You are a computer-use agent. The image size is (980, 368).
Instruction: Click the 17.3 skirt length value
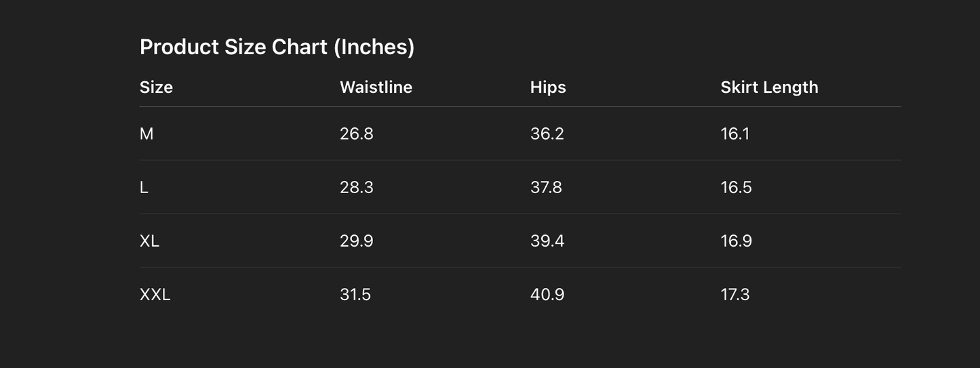pyautogui.click(x=735, y=295)
